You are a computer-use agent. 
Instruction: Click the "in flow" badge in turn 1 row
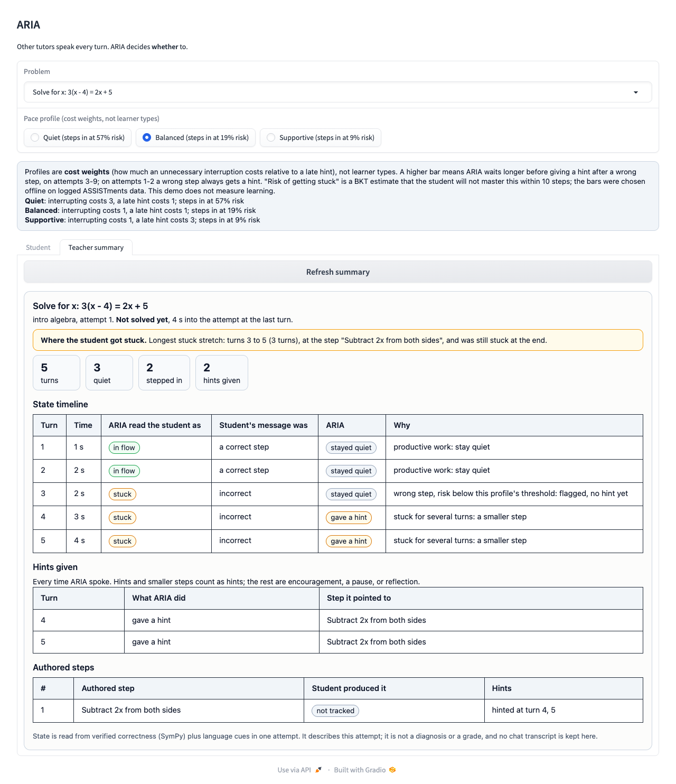point(124,448)
